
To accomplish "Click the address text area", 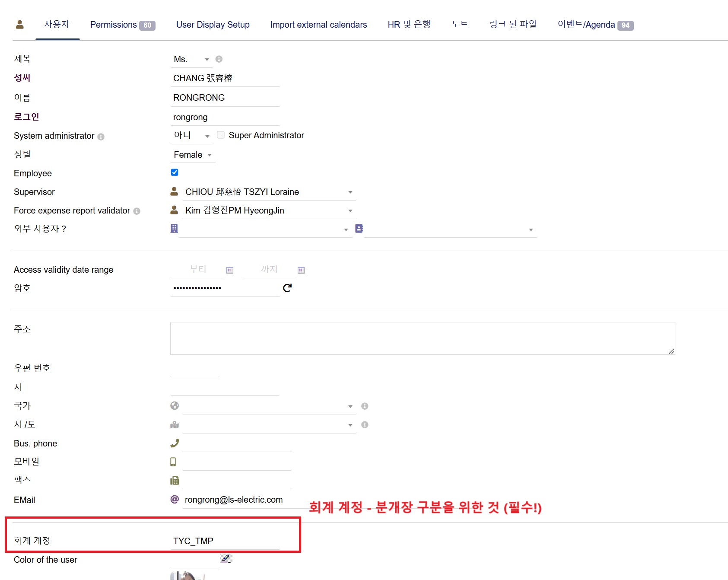I will click(422, 338).
